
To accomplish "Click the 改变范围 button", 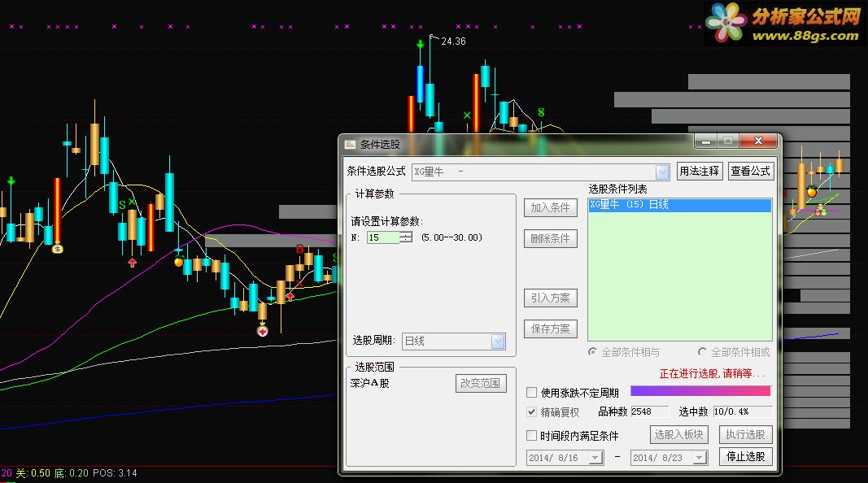I will click(x=481, y=383).
